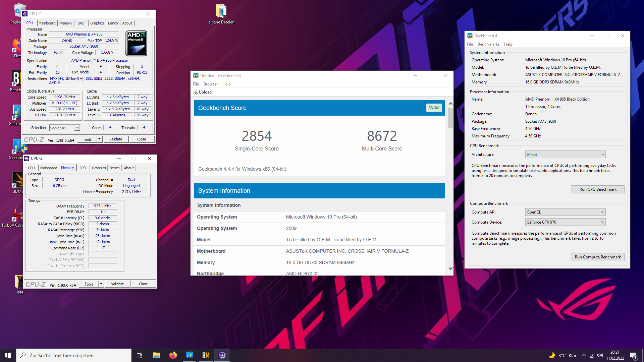This screenshot has width=644, height=362.
Task: Open the Compute API OpenCL dropdown
Action: click(x=565, y=212)
